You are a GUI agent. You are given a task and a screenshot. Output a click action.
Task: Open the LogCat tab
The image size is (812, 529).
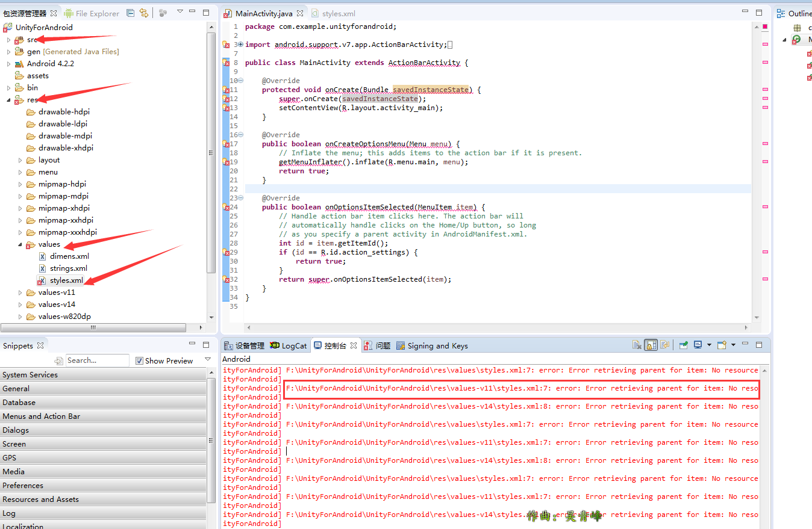click(x=289, y=345)
